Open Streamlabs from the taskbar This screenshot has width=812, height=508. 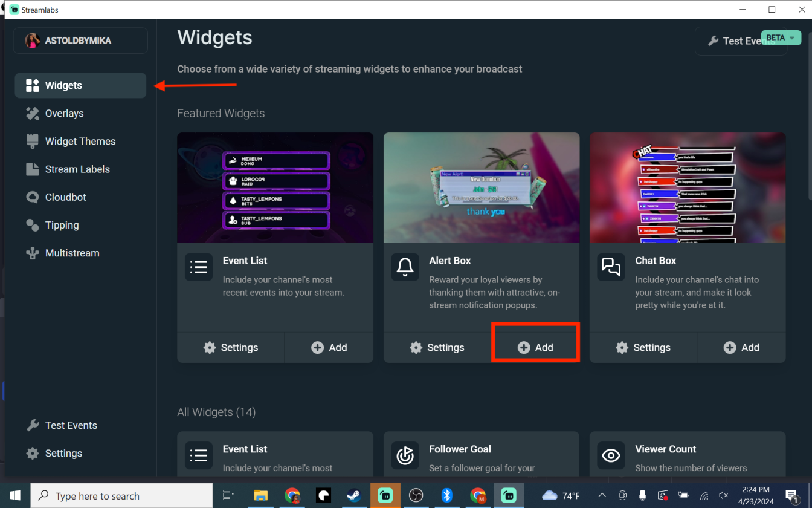click(x=385, y=495)
